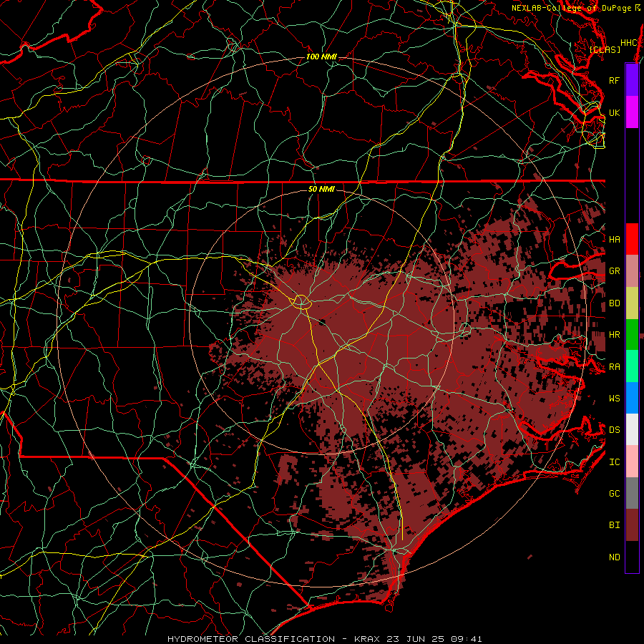
Task: Click the RF purple legend color block
Action: tap(632, 80)
